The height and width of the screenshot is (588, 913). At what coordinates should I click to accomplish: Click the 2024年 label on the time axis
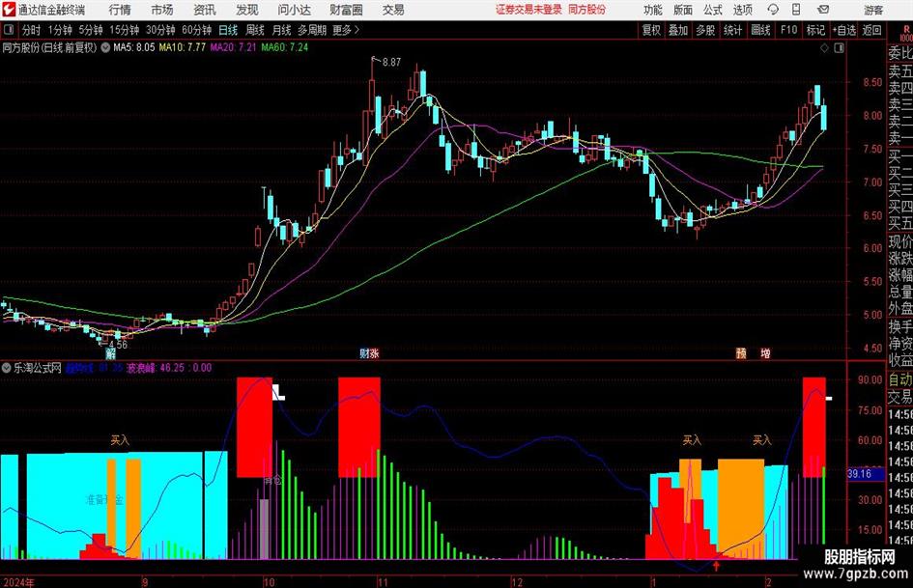point(18,582)
